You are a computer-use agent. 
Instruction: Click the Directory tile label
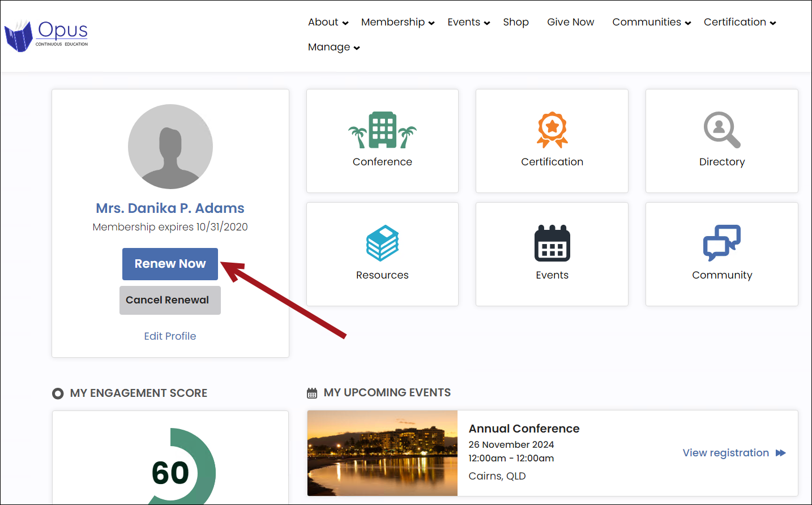pyautogui.click(x=722, y=162)
